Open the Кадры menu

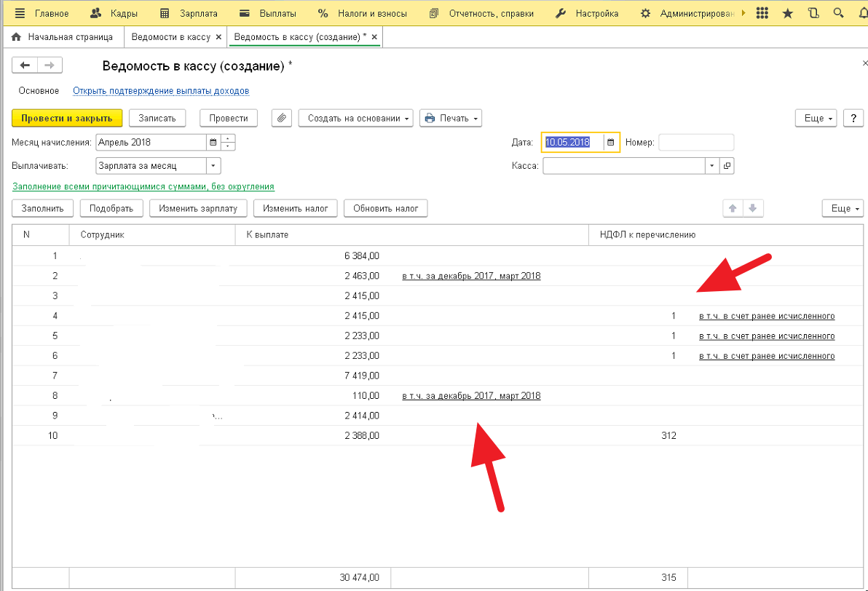pyautogui.click(x=114, y=13)
